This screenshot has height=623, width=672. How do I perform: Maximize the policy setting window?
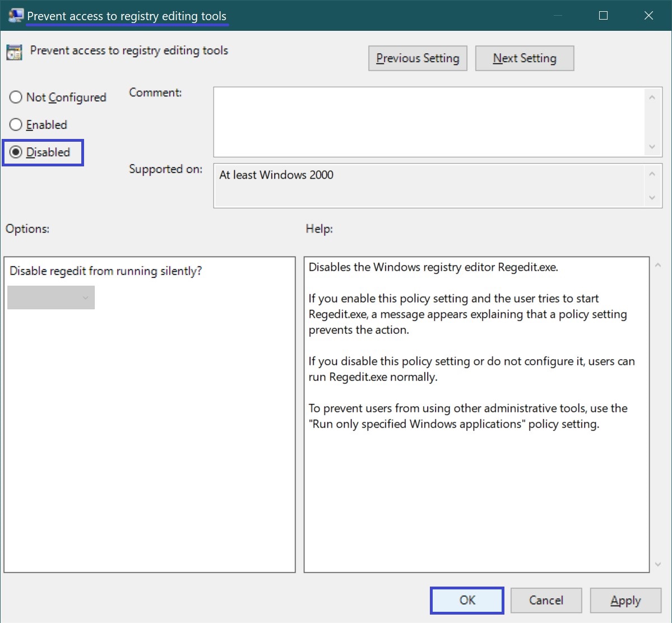(603, 16)
